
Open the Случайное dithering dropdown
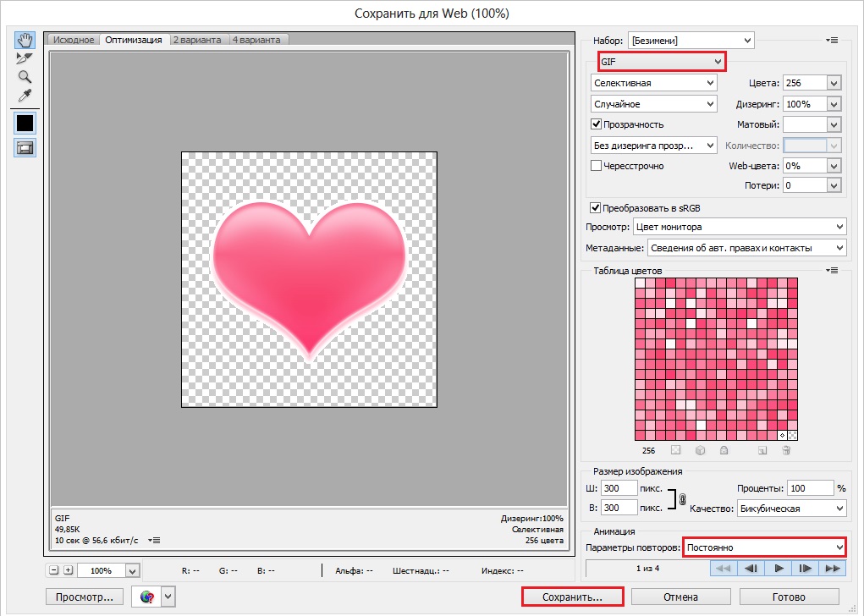(x=653, y=103)
